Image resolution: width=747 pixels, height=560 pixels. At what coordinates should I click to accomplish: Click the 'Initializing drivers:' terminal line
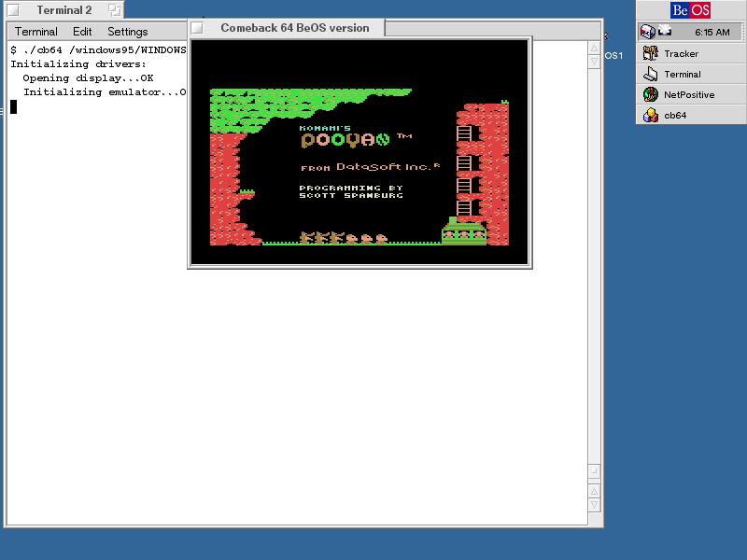click(x=78, y=63)
